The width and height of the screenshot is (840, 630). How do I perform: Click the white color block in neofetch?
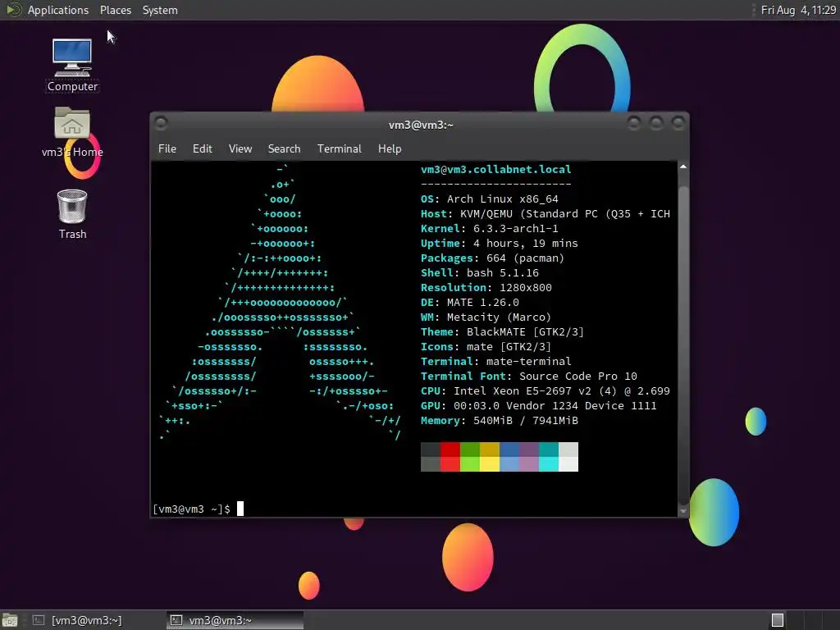568,464
